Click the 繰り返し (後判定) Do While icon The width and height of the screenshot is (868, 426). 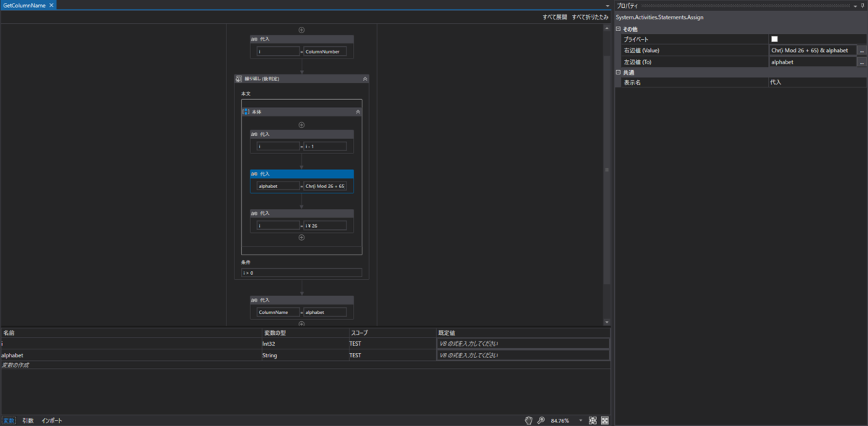tap(239, 78)
